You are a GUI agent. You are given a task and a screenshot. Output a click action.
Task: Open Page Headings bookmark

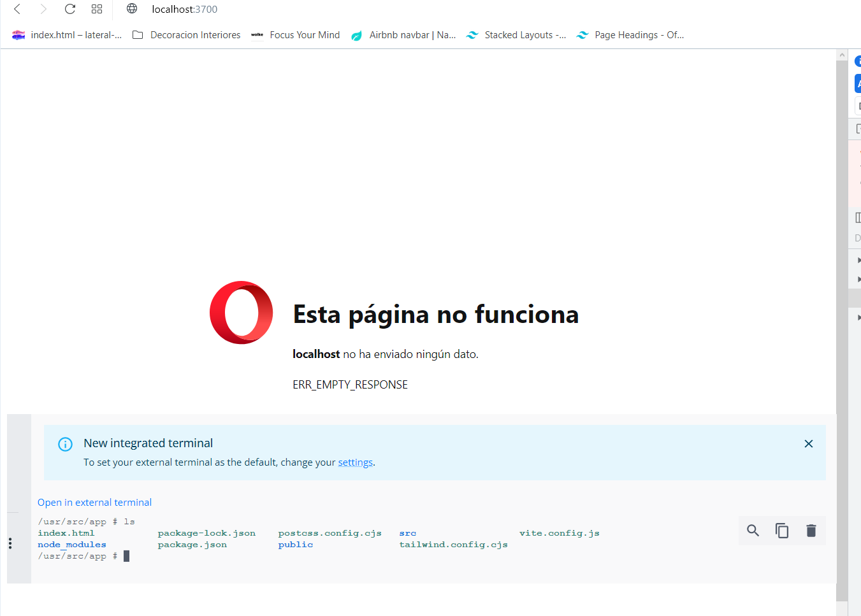click(x=630, y=35)
